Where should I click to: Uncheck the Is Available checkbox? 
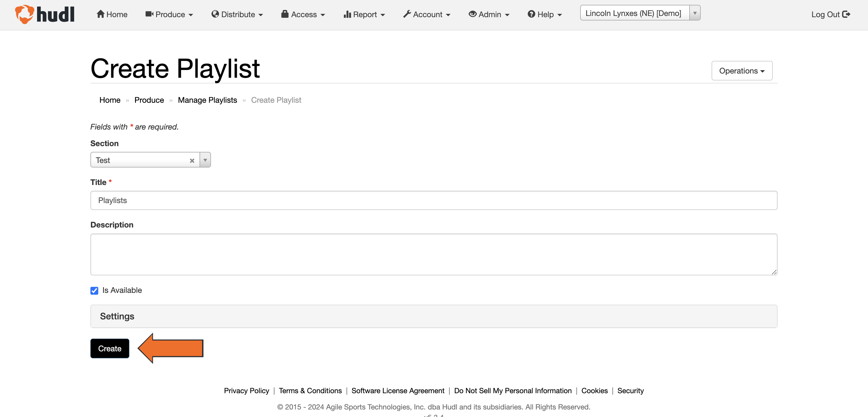(94, 290)
